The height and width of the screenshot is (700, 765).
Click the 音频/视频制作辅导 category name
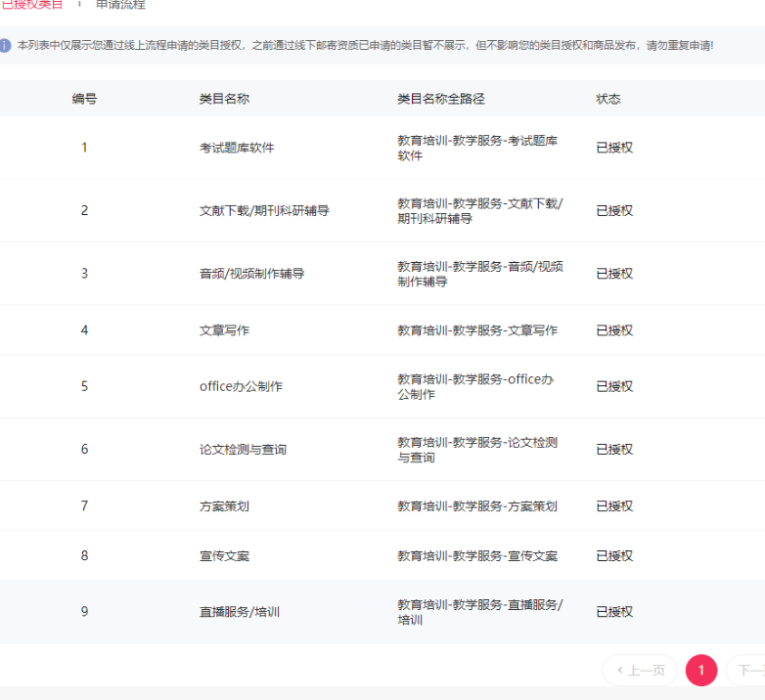(x=251, y=273)
